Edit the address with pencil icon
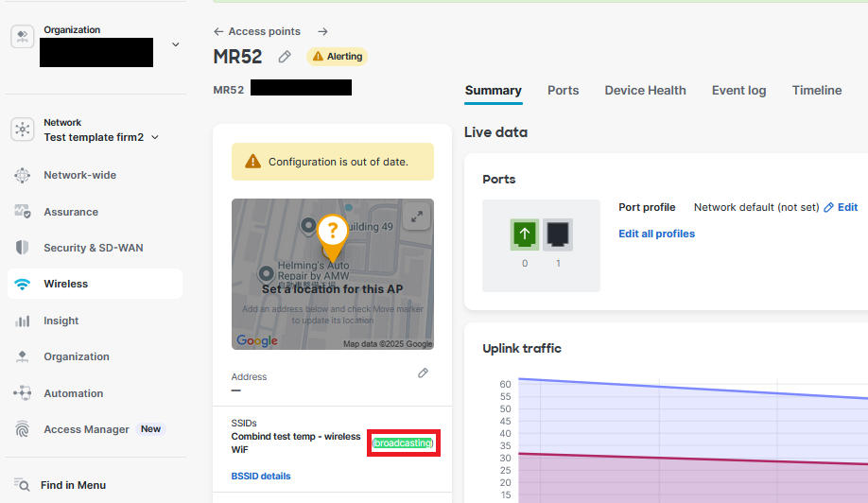This screenshot has height=503, width=868. 424,373
